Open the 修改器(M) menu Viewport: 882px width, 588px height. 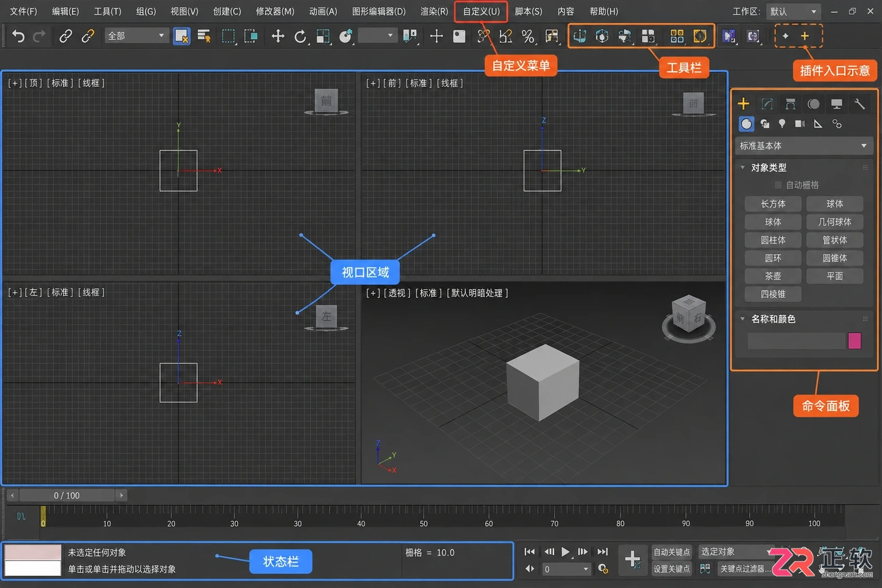(x=275, y=12)
